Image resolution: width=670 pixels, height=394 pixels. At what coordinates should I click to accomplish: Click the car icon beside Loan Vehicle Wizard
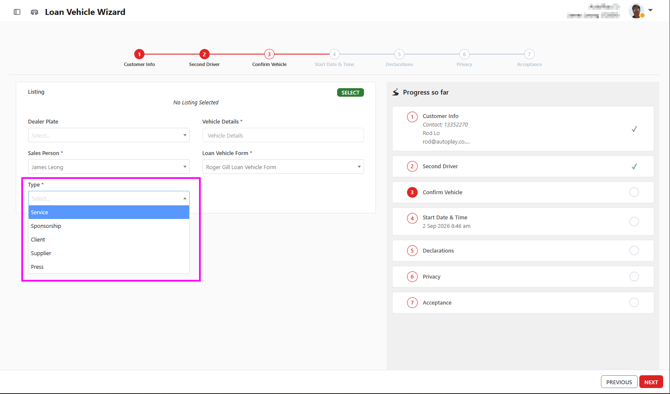(x=35, y=12)
